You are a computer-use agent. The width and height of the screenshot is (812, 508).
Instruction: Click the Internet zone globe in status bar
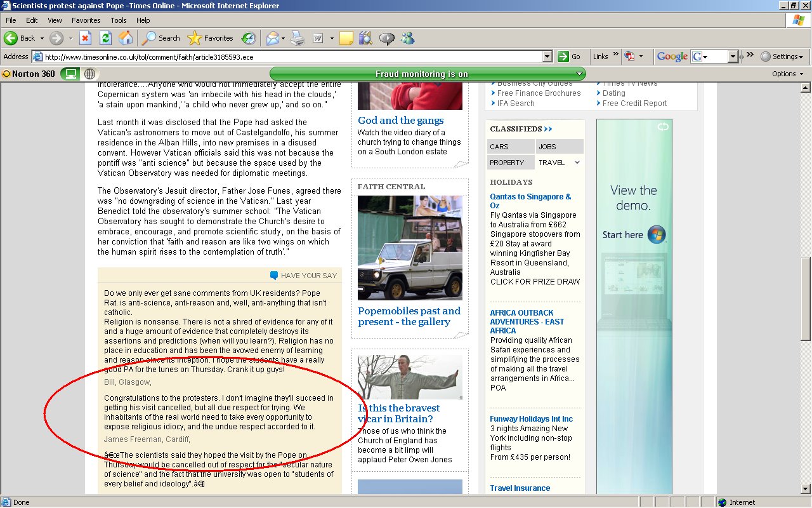722,502
